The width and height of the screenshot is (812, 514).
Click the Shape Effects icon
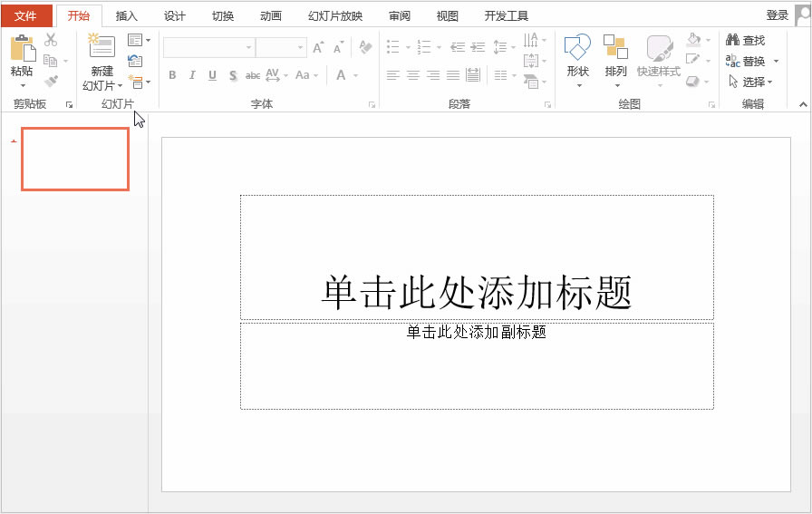coord(693,82)
